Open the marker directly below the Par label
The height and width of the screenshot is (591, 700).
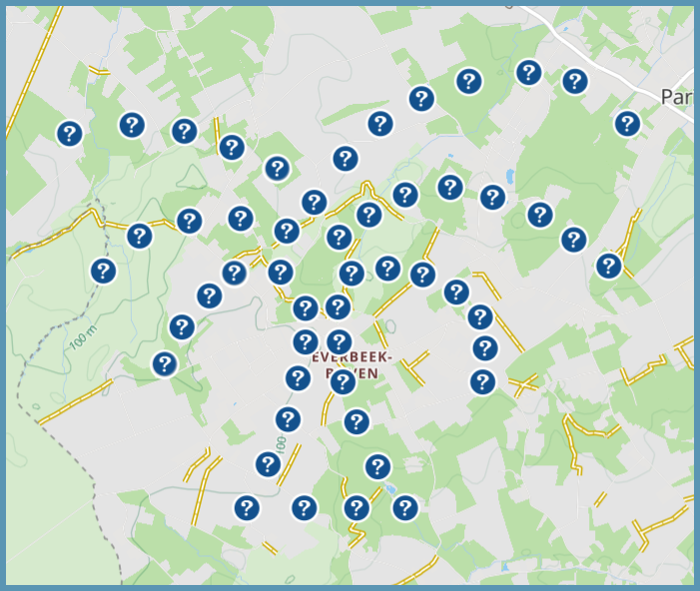pos(626,124)
